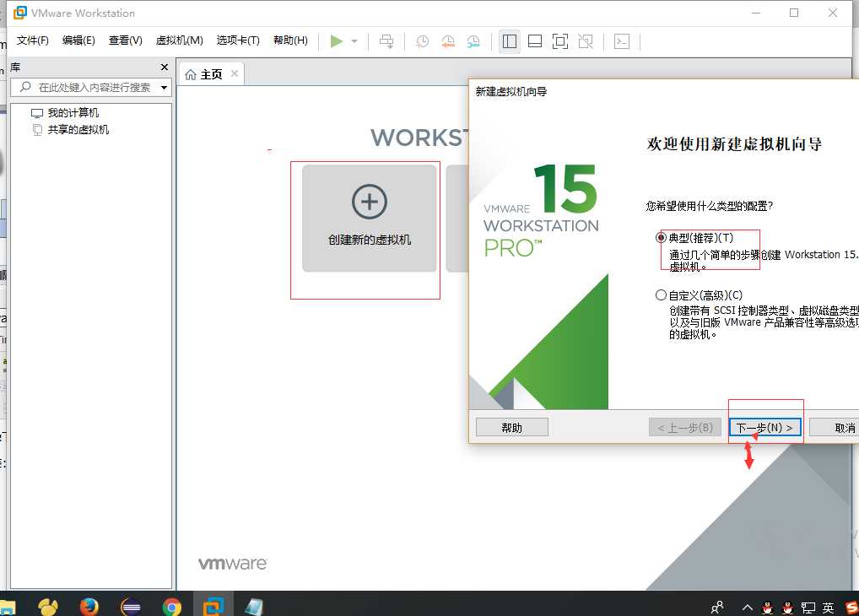Image resolution: width=859 pixels, height=616 pixels.
Task: Select 我的计算机 in the library tree
Action: 73,113
